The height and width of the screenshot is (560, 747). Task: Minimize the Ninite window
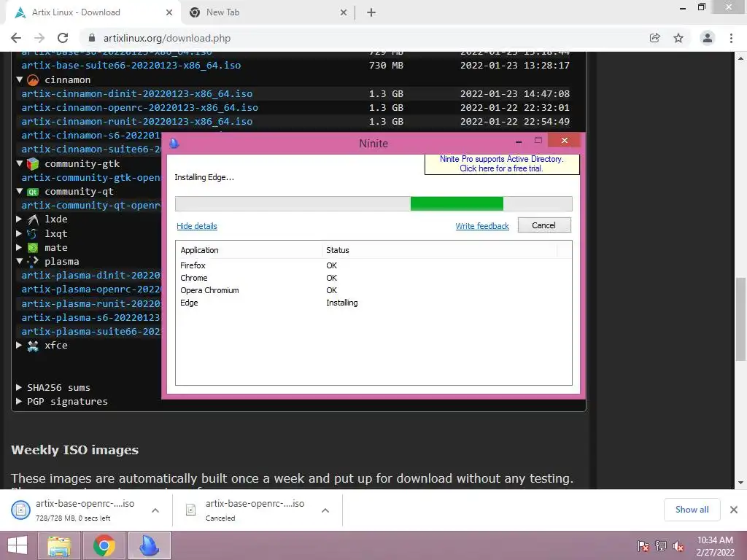(x=519, y=141)
